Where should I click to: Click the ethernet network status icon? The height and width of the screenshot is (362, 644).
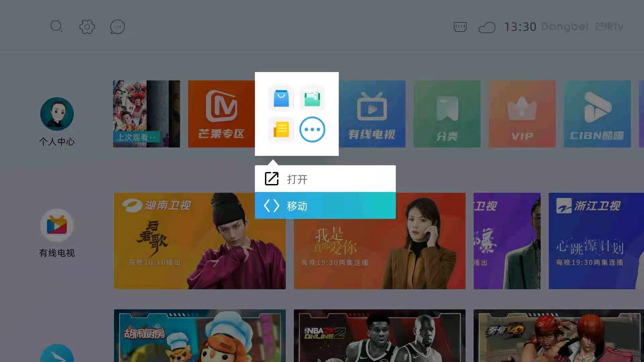(x=460, y=27)
